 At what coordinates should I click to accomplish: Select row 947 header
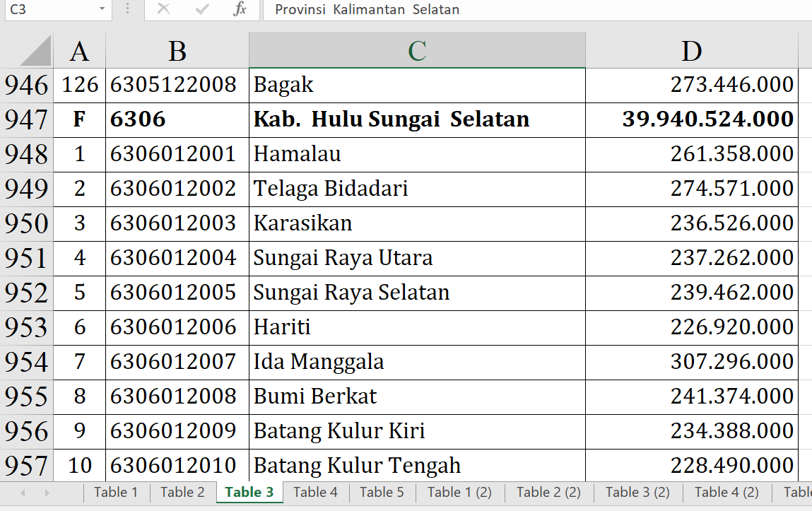(27, 120)
